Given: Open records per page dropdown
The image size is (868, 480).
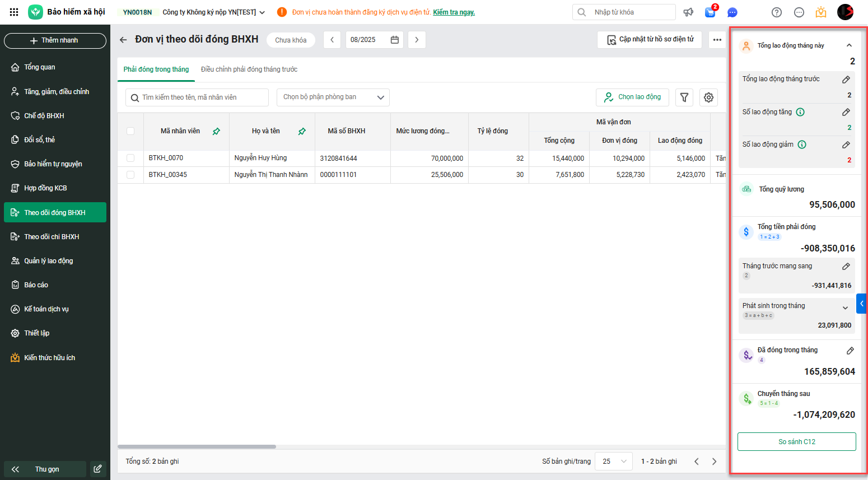Looking at the screenshot, I should pyautogui.click(x=613, y=462).
